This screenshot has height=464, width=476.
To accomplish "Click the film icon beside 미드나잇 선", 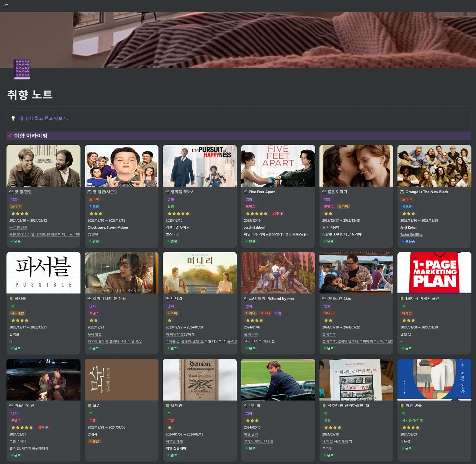I will (x=11, y=405).
